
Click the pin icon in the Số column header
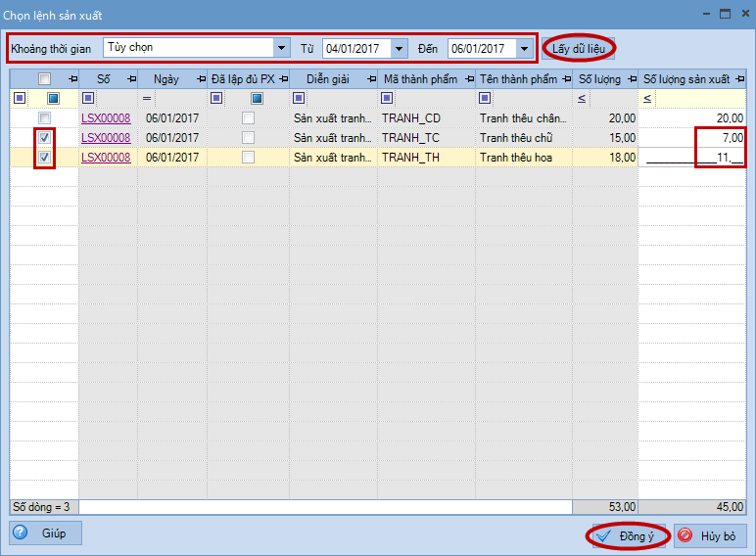[x=130, y=79]
